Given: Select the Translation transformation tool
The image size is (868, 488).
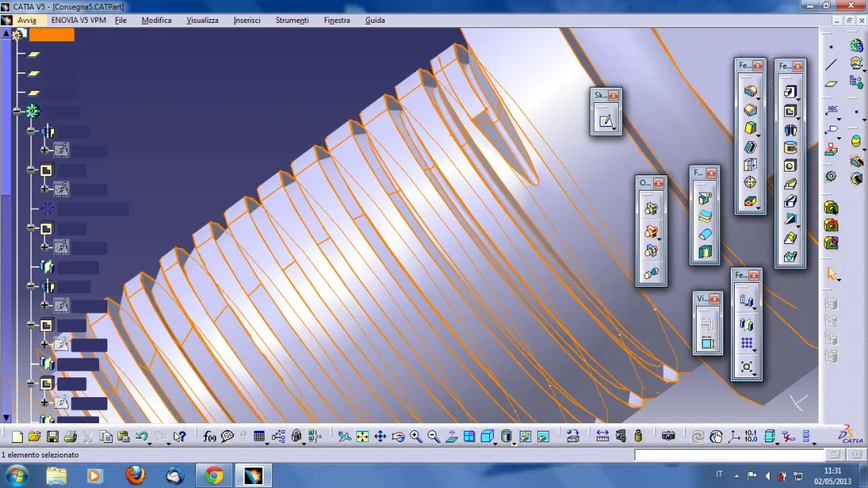Looking at the screenshot, I should 745,301.
